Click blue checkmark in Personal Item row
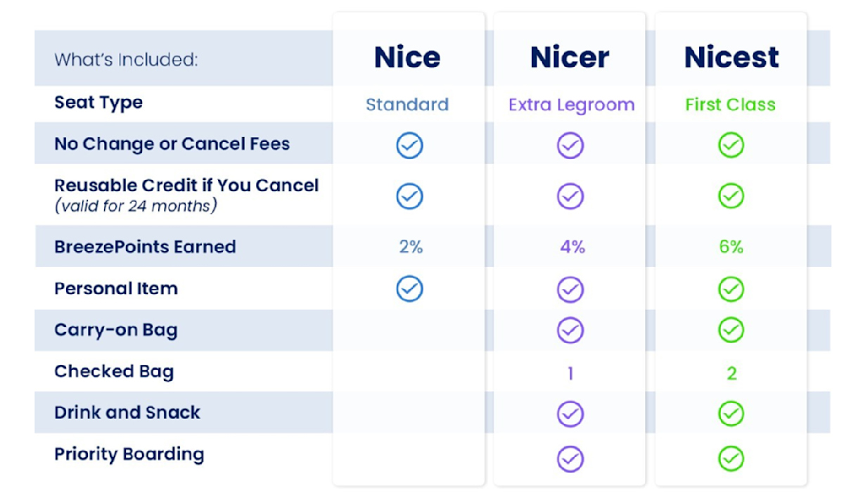This screenshot has width=844, height=504. tap(409, 288)
